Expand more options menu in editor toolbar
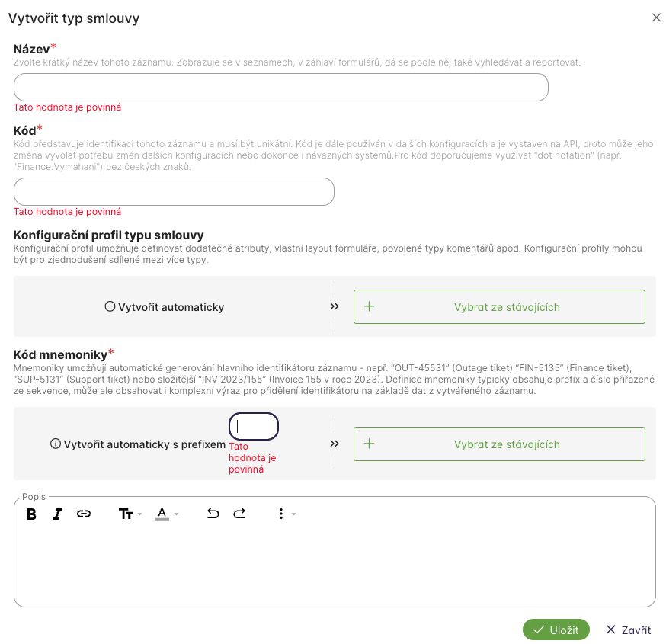 point(285,514)
